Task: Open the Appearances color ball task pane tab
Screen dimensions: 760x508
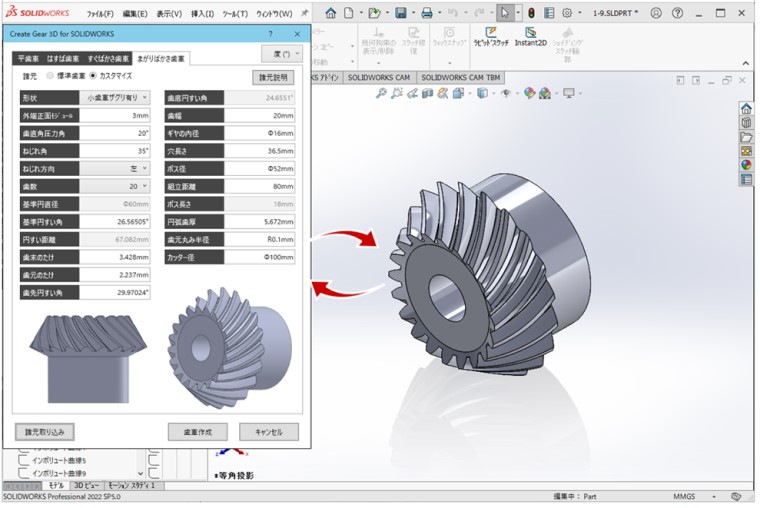Action: 746,165
